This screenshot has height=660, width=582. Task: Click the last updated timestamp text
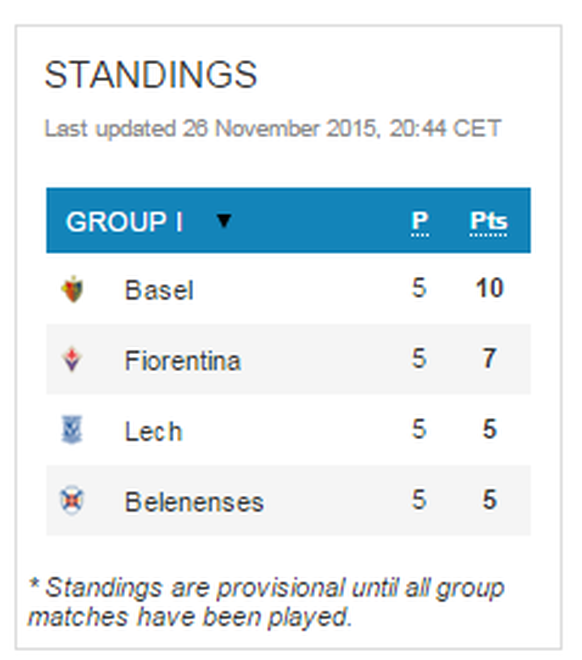point(273,128)
